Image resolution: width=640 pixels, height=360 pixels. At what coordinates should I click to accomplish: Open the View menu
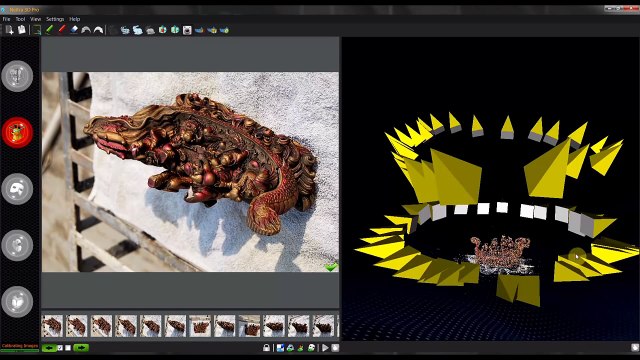pyautogui.click(x=36, y=19)
